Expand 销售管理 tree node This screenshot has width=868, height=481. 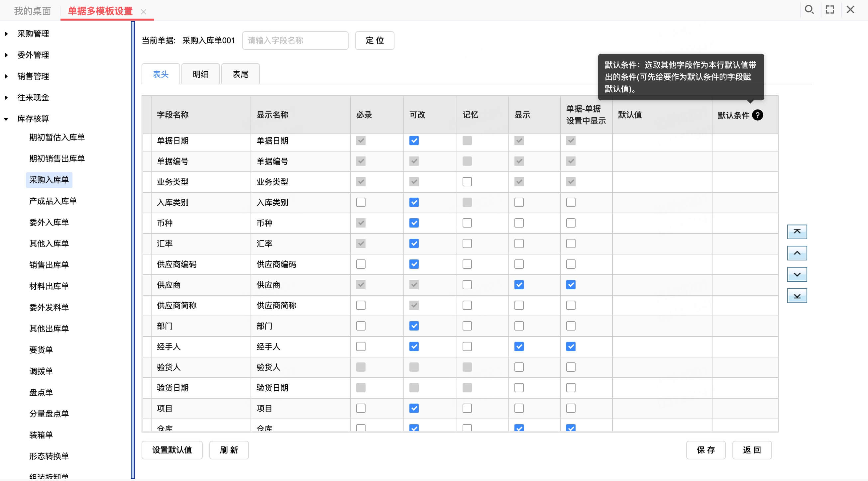click(x=6, y=76)
